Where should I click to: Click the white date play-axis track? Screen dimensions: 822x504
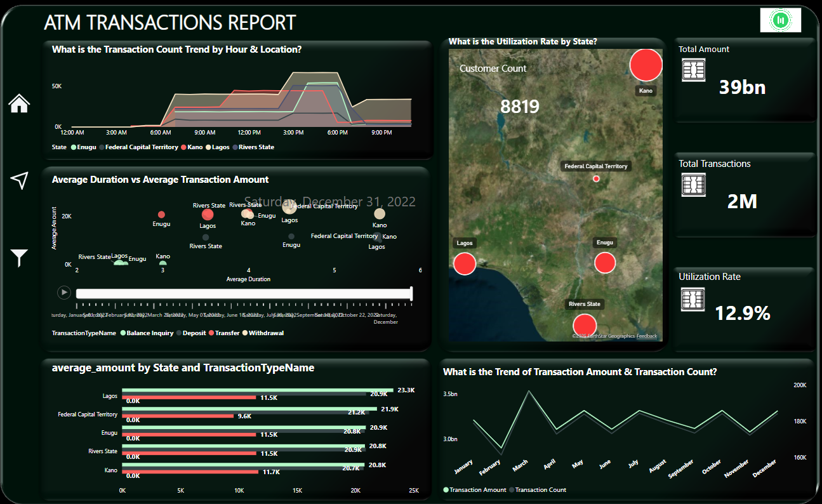point(244,293)
